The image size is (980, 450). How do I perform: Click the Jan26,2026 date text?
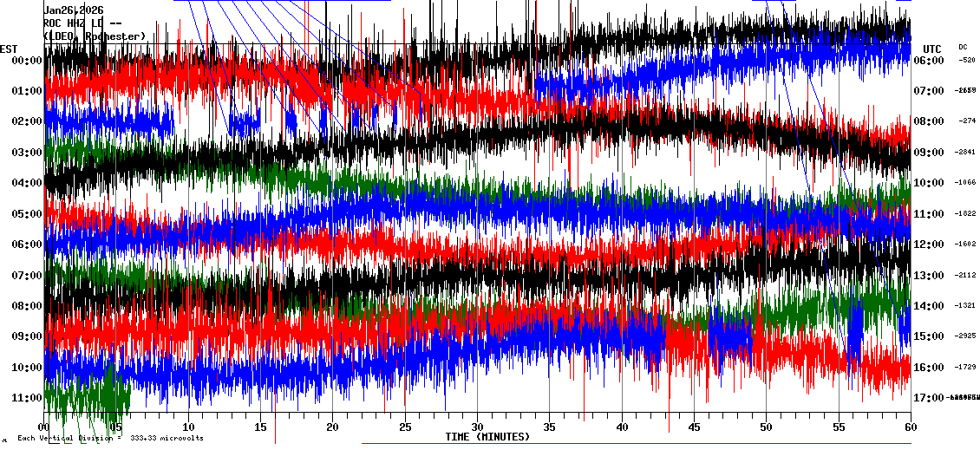pos(74,10)
